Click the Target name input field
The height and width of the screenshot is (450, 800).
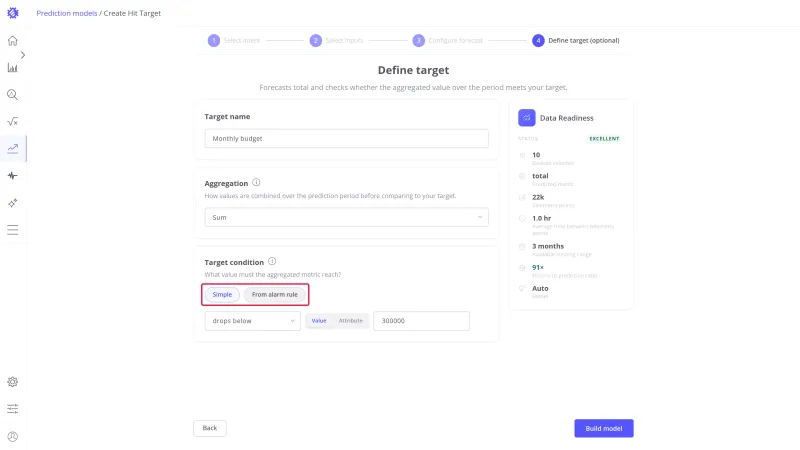(x=346, y=138)
